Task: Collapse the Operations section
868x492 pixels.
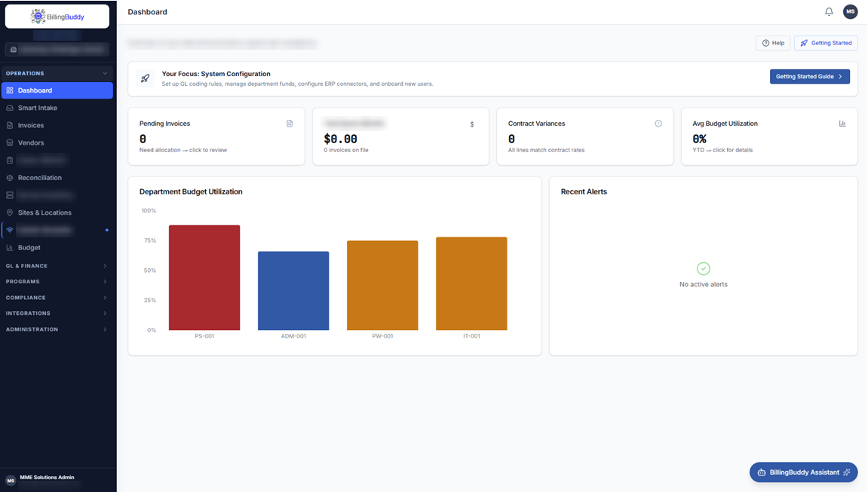Action: (57, 74)
